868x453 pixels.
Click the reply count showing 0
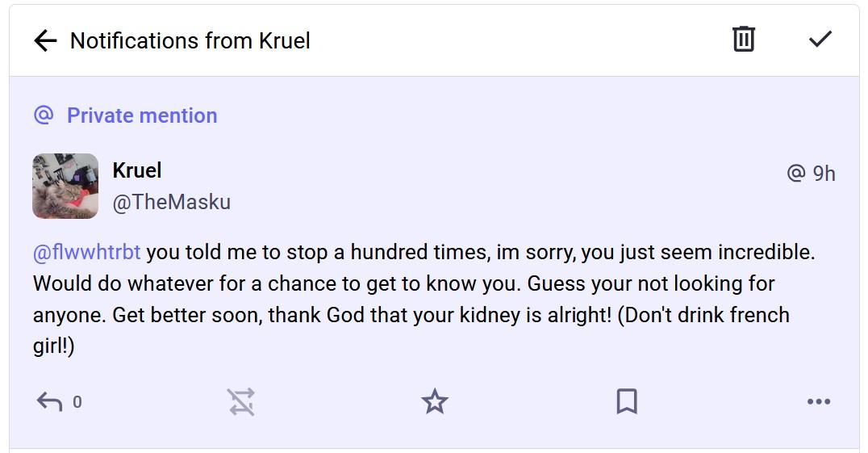pos(77,402)
